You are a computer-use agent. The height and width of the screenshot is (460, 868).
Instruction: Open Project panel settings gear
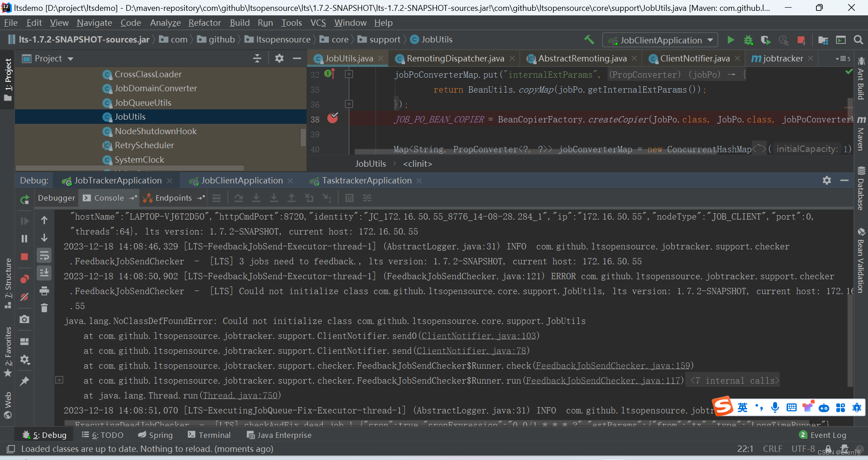[279, 58]
